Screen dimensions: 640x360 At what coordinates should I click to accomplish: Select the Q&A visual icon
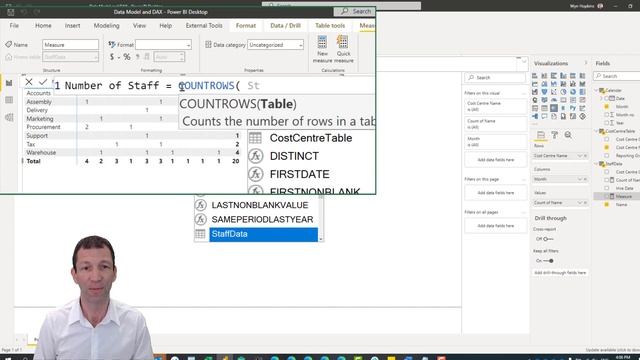tap(544, 116)
